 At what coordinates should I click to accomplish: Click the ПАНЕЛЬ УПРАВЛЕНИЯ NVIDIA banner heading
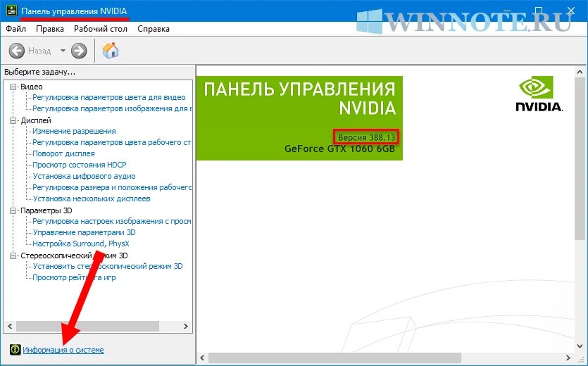click(299, 99)
